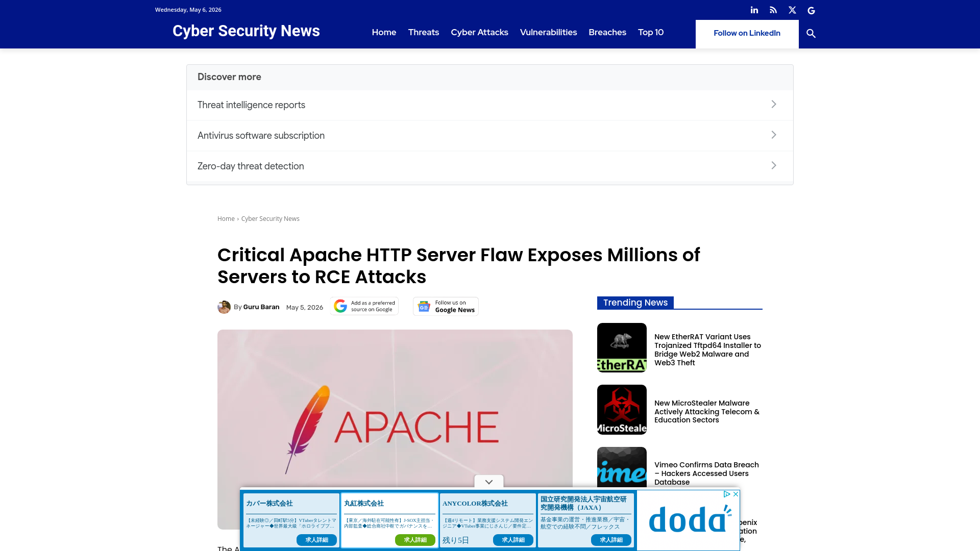Open the LinkedIn icon in top bar
This screenshot has width=980, height=551.
754,10
